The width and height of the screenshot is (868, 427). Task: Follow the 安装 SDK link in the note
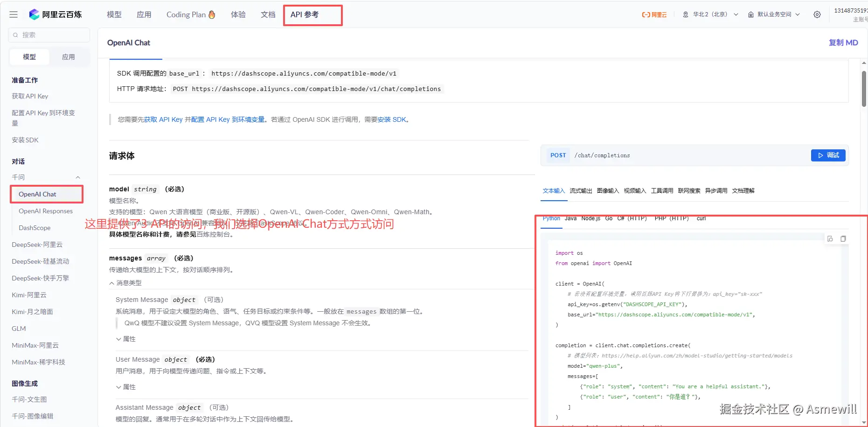tap(392, 119)
